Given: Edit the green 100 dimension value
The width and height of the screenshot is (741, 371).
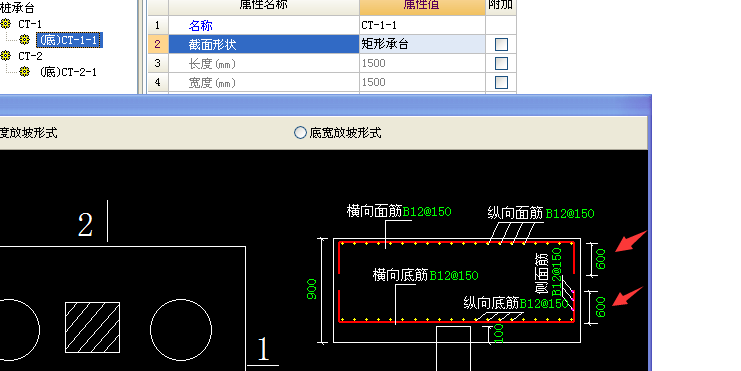Looking at the screenshot, I should (x=499, y=333).
